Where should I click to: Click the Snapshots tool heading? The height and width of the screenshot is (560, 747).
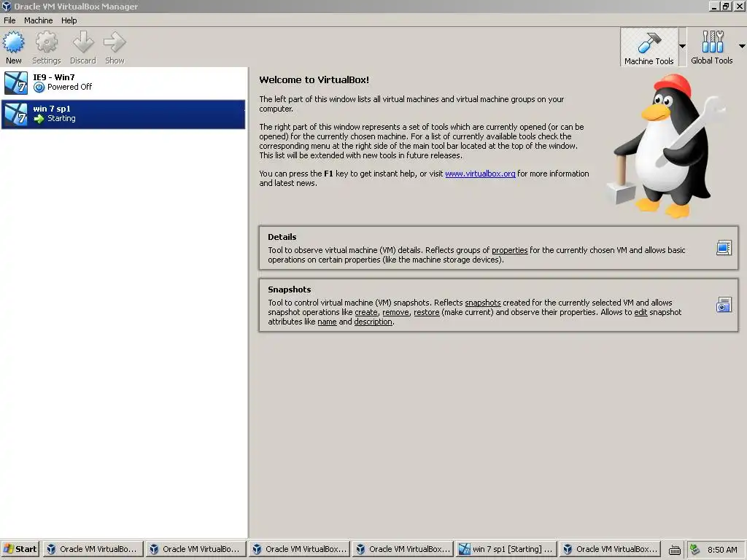(289, 289)
